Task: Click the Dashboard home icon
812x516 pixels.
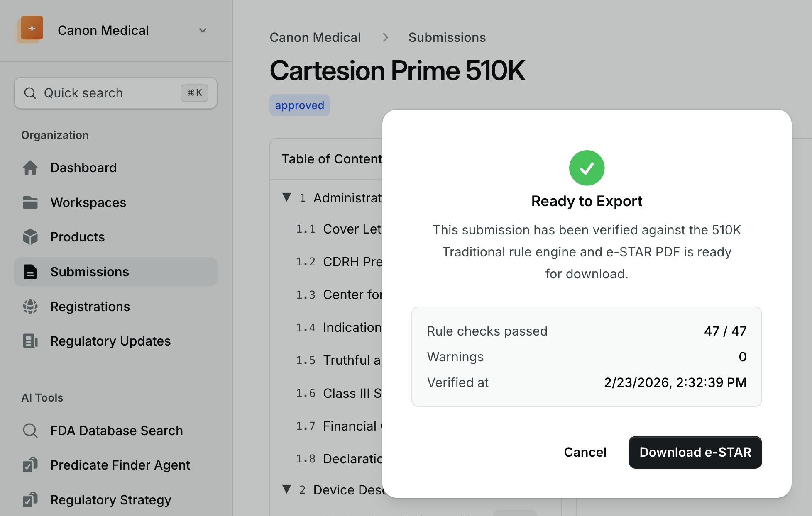Action: point(30,168)
